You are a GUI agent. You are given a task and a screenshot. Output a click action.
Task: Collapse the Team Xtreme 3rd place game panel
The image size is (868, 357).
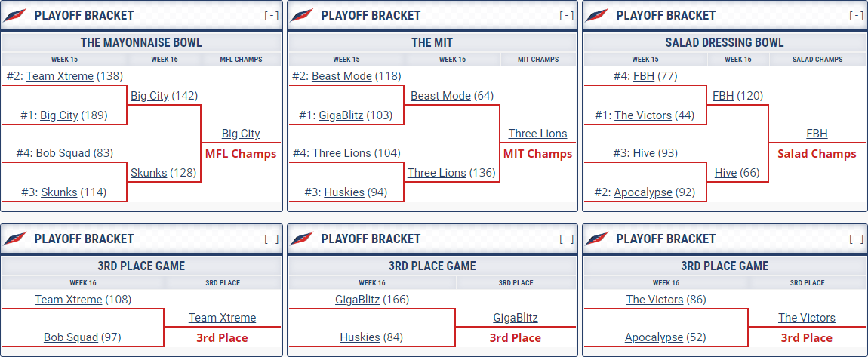271,239
